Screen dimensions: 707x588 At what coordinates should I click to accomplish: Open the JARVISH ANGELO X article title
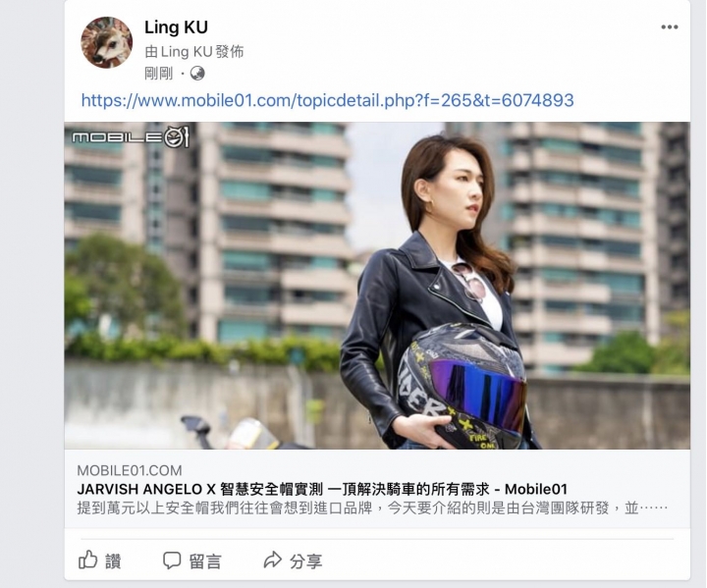322,489
